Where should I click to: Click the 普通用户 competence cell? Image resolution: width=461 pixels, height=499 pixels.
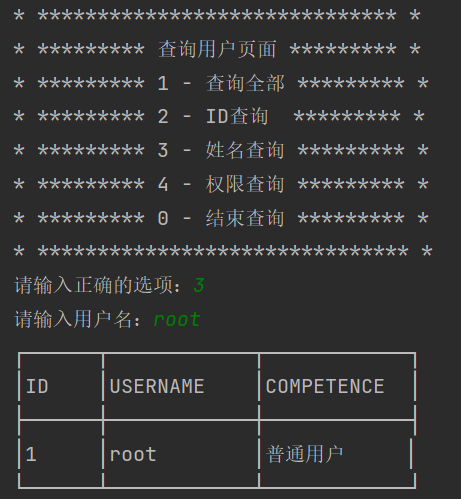(305, 454)
